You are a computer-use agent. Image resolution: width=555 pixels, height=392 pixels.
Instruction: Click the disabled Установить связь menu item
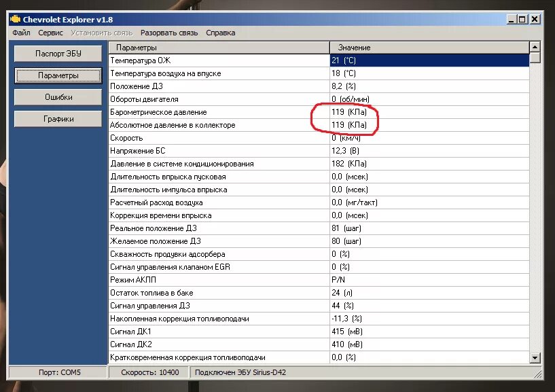click(x=102, y=33)
